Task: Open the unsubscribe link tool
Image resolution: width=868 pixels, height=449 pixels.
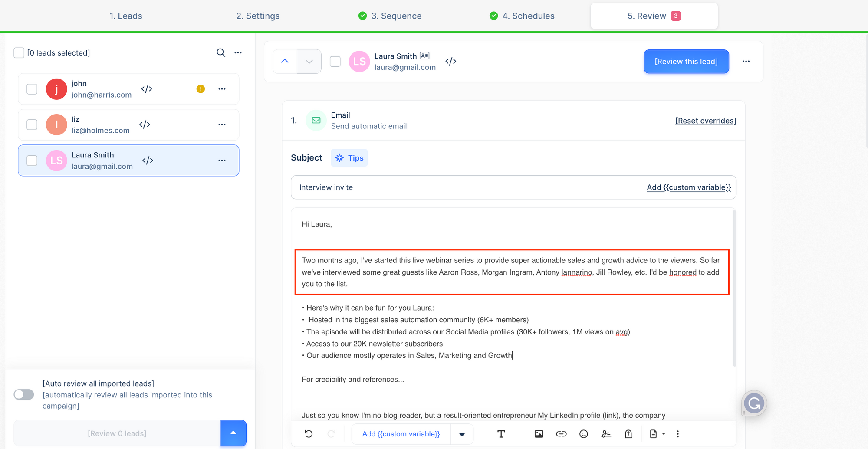Action: point(628,434)
